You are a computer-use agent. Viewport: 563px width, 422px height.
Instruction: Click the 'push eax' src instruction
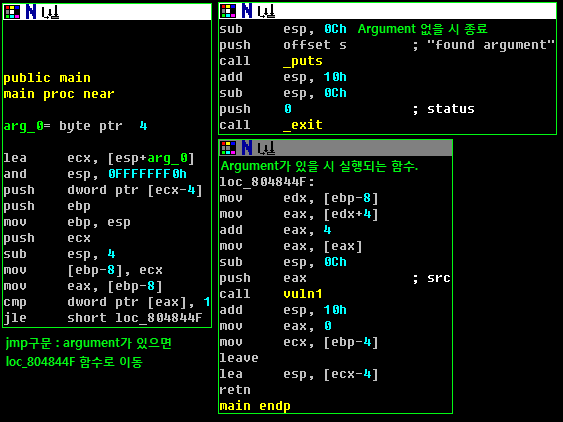pyautogui.click(x=263, y=278)
